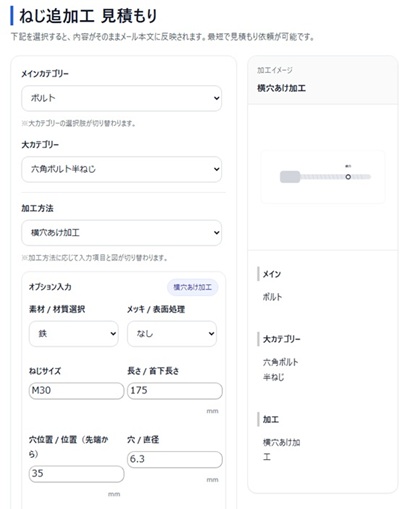Click the note ※大カテゴリーの選択肢が切り替わります
This screenshot has height=509, width=400.
[x=79, y=123]
